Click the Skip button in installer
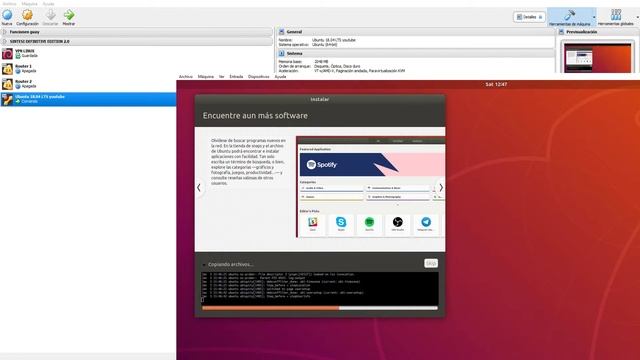The width and height of the screenshot is (640, 360). 431,264
